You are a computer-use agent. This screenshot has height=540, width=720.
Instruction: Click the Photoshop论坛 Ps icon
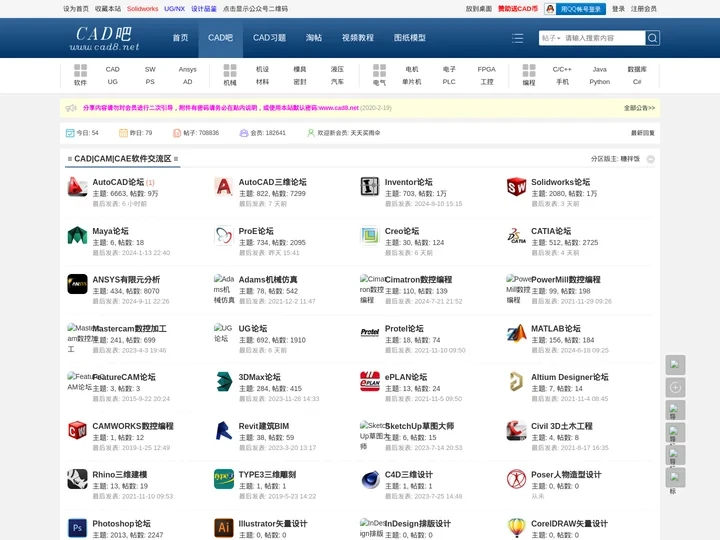[77, 528]
